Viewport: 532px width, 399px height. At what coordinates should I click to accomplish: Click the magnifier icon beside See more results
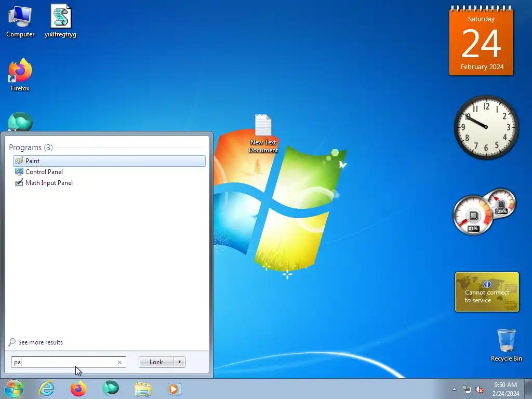(x=12, y=342)
